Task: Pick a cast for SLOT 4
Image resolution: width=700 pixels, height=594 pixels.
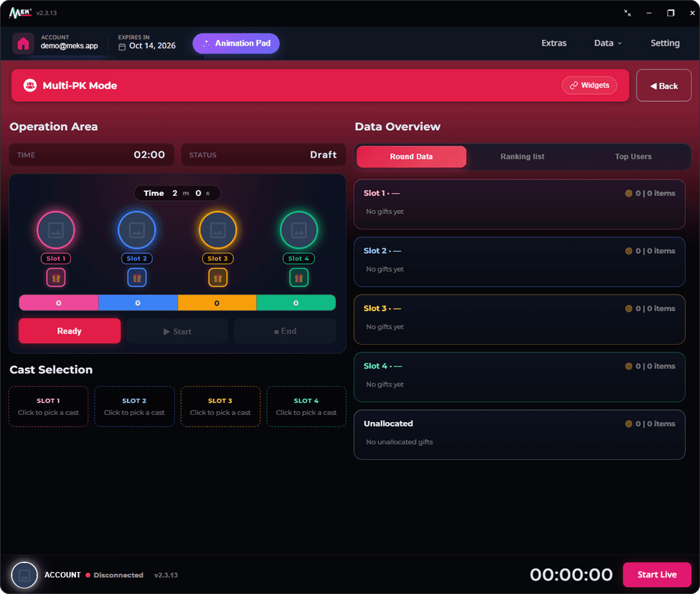Action: 306,407
